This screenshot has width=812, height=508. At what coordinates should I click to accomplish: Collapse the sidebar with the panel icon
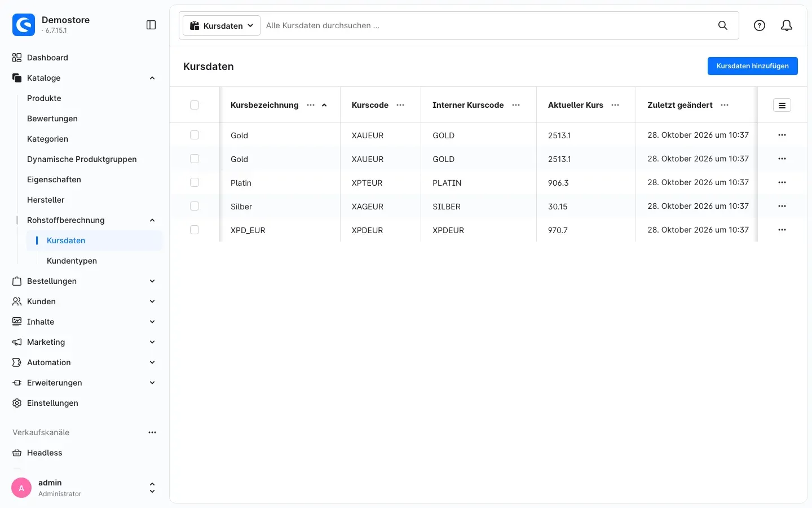tap(151, 25)
